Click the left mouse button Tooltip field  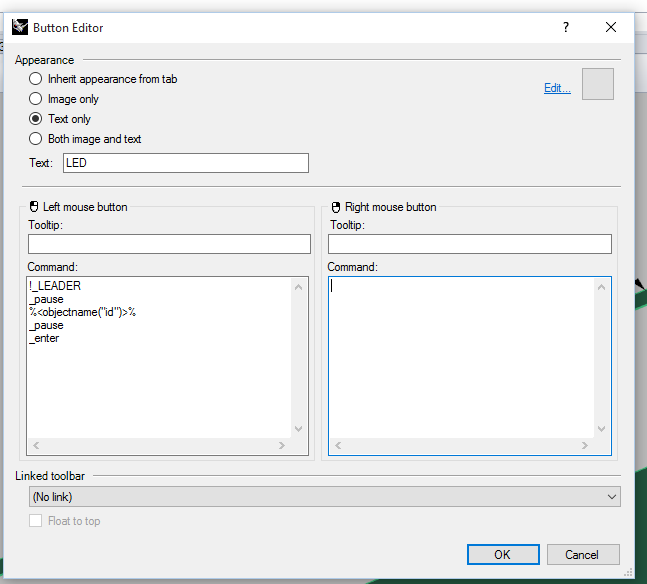click(169, 244)
